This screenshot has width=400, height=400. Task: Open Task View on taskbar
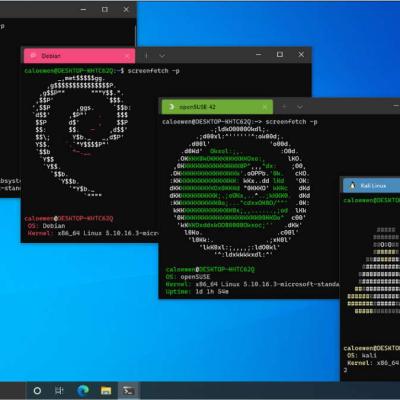click(x=59, y=390)
